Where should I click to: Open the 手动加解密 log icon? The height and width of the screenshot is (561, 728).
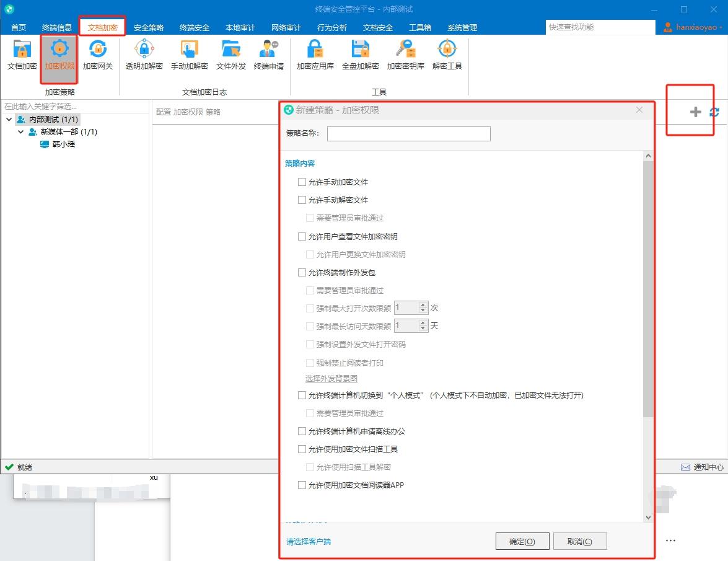point(190,55)
